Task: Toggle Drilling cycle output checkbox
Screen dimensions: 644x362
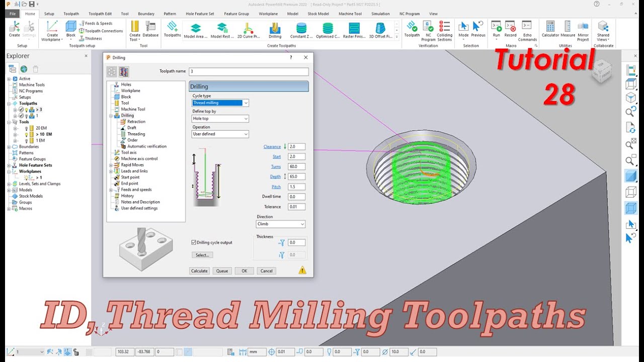Action: [194, 242]
